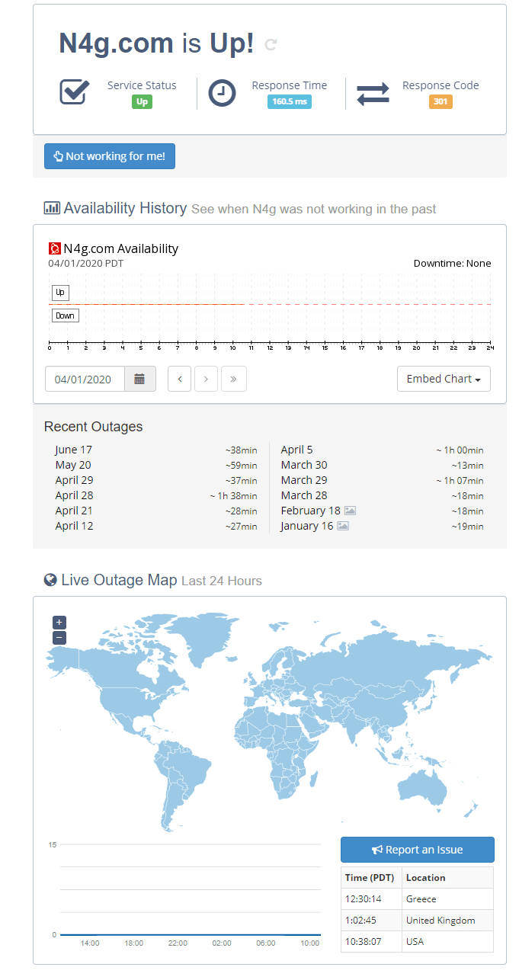Click the Report an Issue button
The width and height of the screenshot is (519, 980).
(x=418, y=850)
